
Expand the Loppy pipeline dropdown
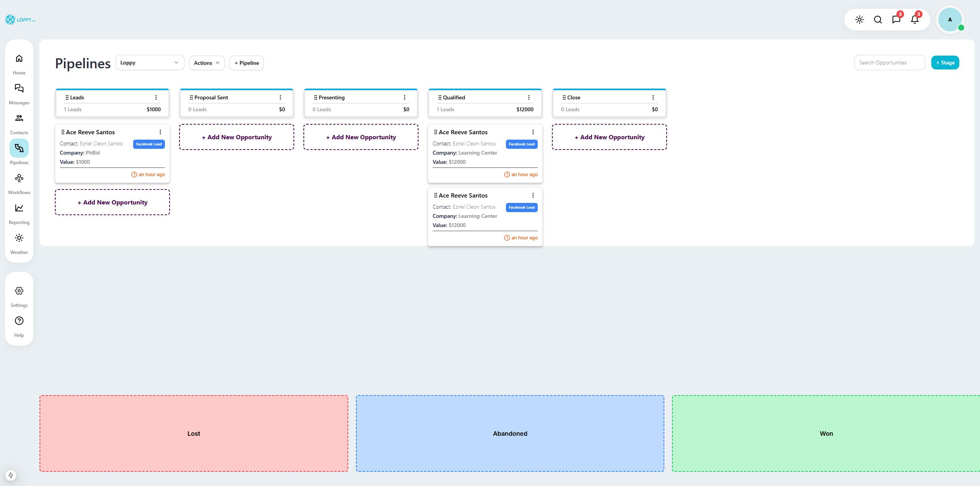point(150,63)
